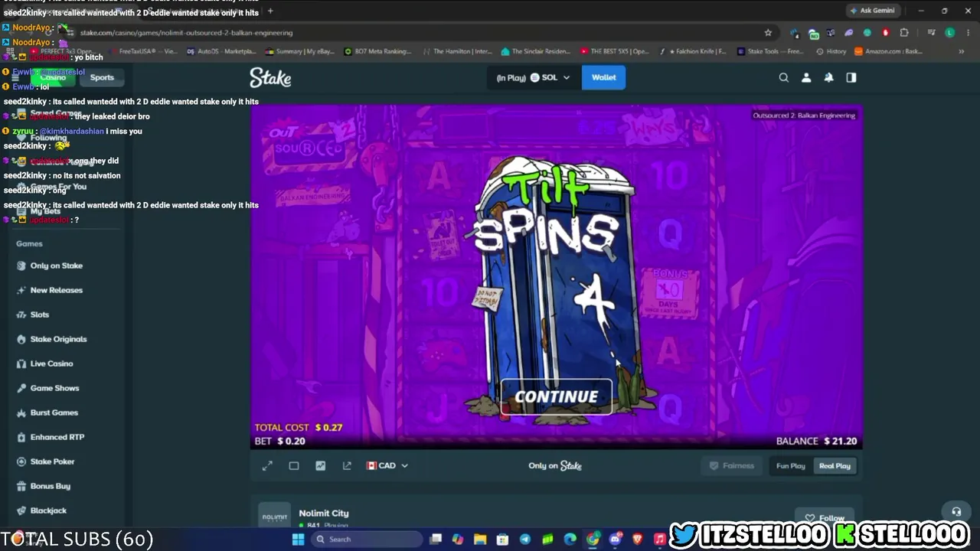Open the CAD display currency dropdown
This screenshot has width=980, height=551.
(387, 465)
